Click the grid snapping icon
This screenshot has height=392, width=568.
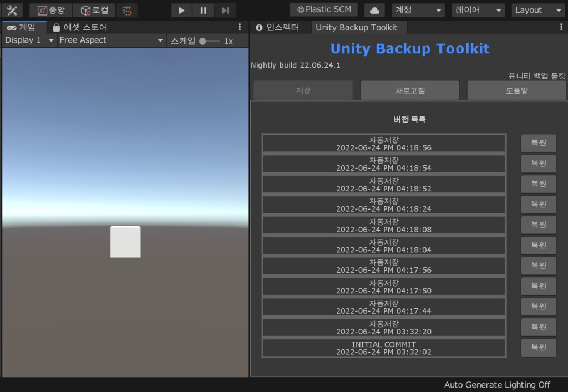coord(126,9)
